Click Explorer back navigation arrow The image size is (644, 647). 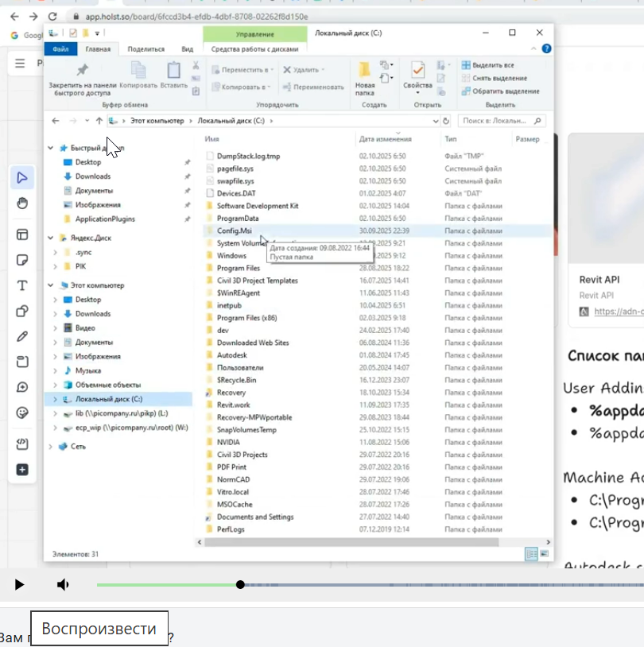56,121
